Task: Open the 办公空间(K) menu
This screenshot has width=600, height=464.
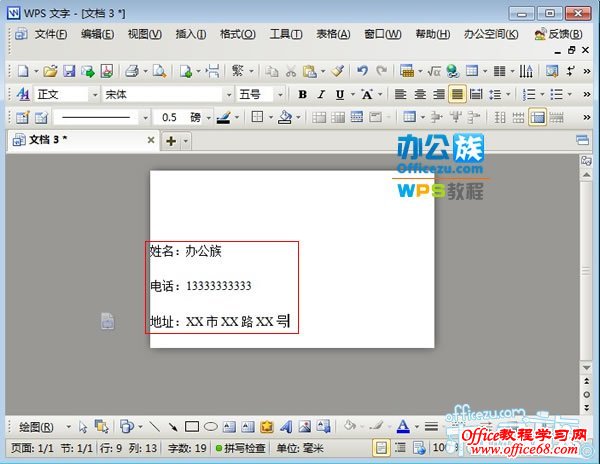Action: pyautogui.click(x=491, y=34)
